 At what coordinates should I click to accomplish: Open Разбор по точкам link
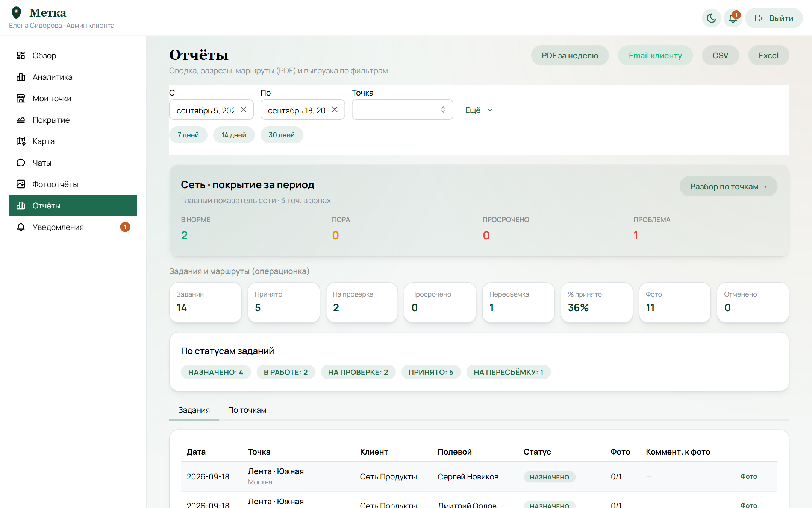pyautogui.click(x=728, y=186)
